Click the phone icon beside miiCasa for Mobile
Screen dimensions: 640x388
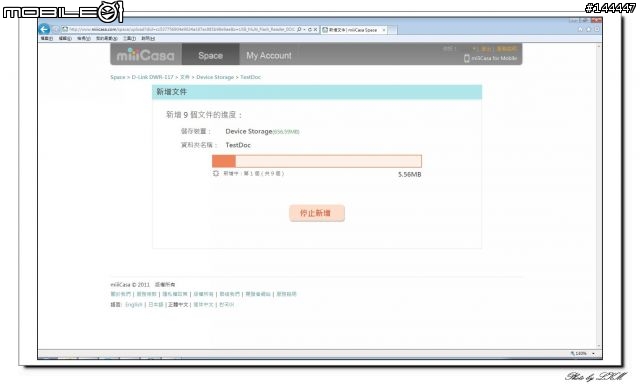[467, 58]
